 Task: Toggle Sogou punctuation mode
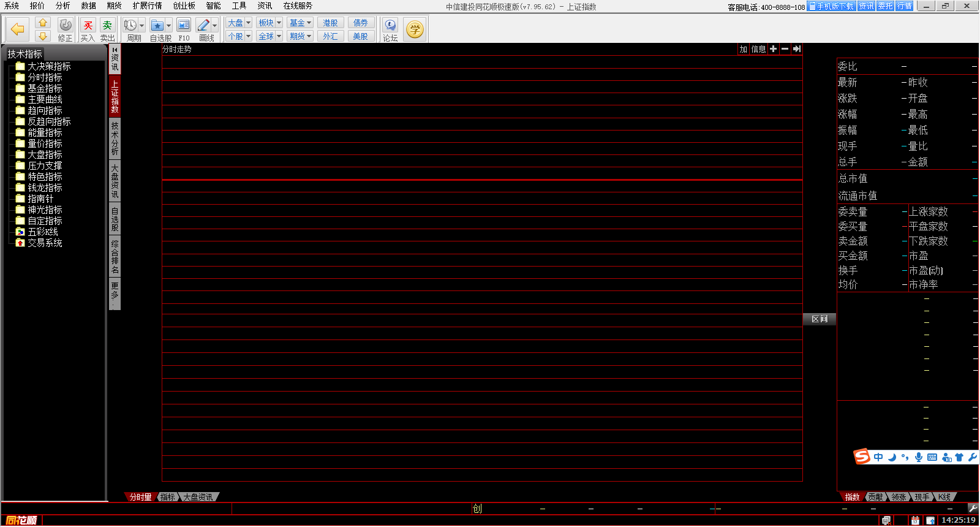tap(905, 457)
